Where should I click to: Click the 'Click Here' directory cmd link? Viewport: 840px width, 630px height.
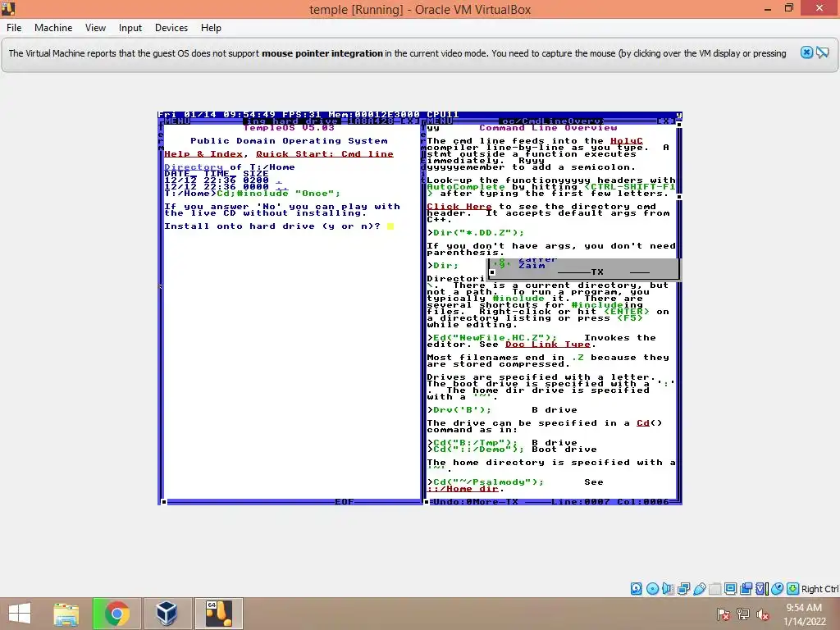coord(459,207)
